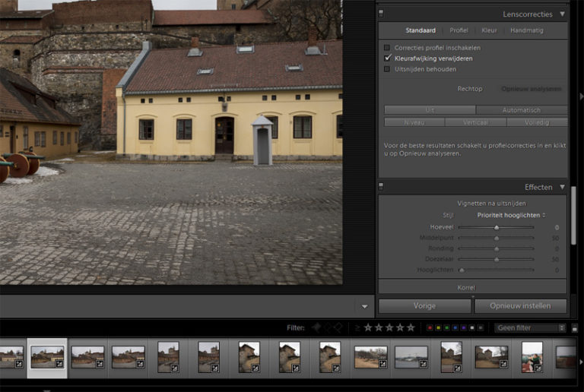Toggle the filter switch beside Geen filter
584x392 pixels.
[575, 328]
